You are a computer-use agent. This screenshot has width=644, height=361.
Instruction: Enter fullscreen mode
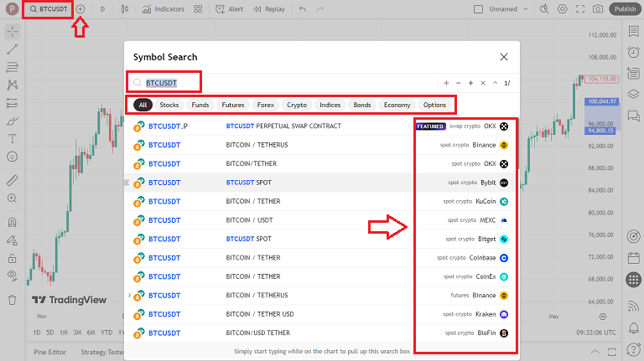(x=580, y=9)
